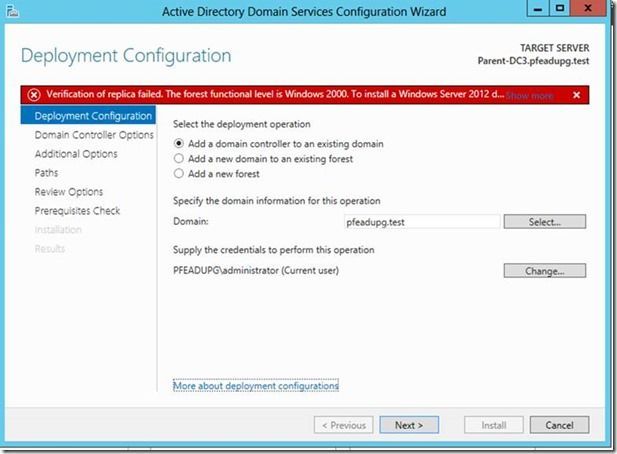Click the greyed-out Results step
The width and height of the screenshot is (617, 454).
pyautogui.click(x=50, y=248)
